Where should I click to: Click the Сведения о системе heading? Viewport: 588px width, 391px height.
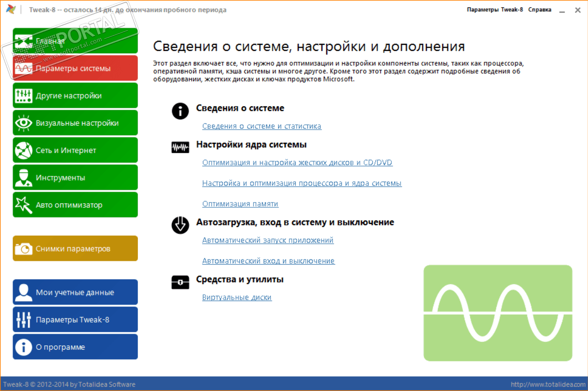click(x=240, y=108)
